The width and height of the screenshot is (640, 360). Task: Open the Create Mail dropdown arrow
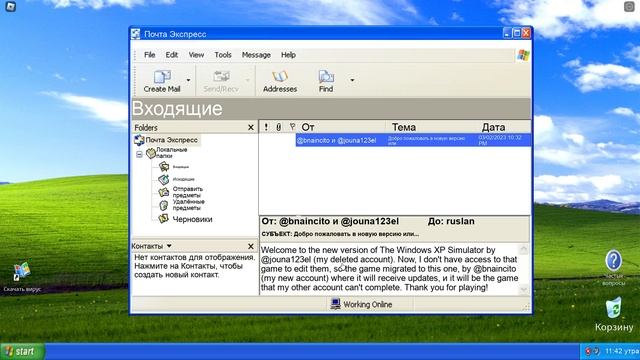188,80
